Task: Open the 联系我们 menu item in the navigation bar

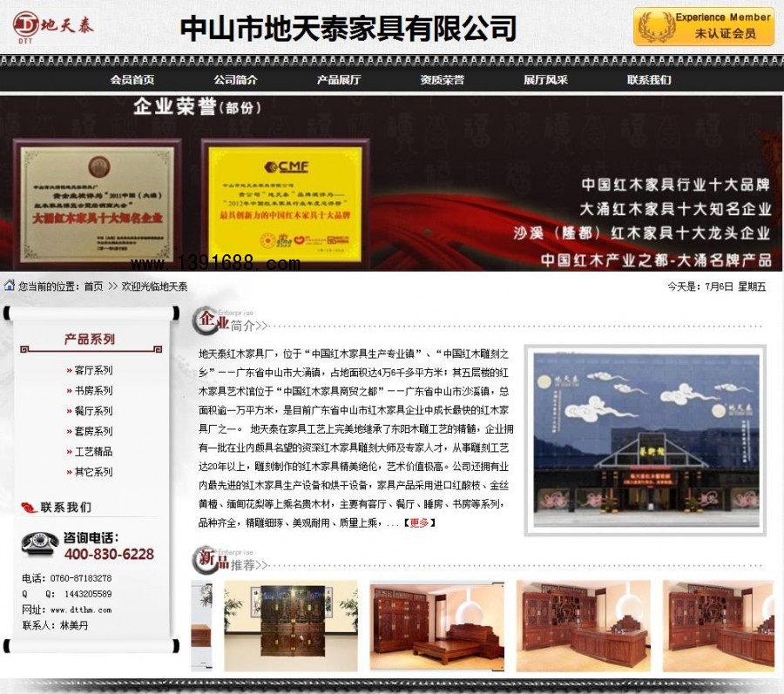Action: pos(649,79)
